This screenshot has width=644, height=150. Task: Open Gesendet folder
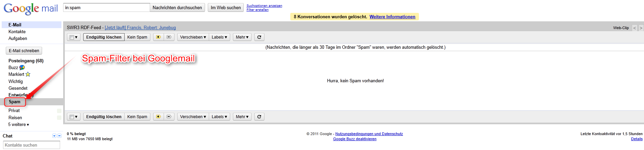coord(18,88)
